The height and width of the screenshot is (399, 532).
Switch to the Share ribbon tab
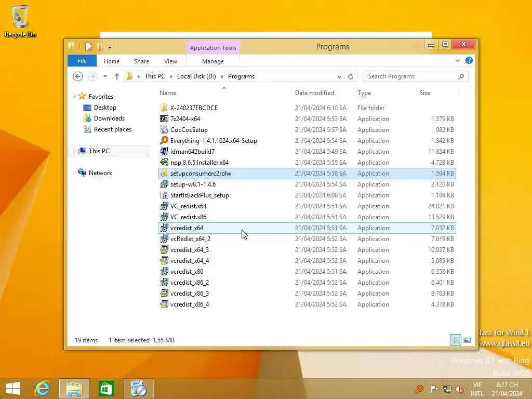141,61
